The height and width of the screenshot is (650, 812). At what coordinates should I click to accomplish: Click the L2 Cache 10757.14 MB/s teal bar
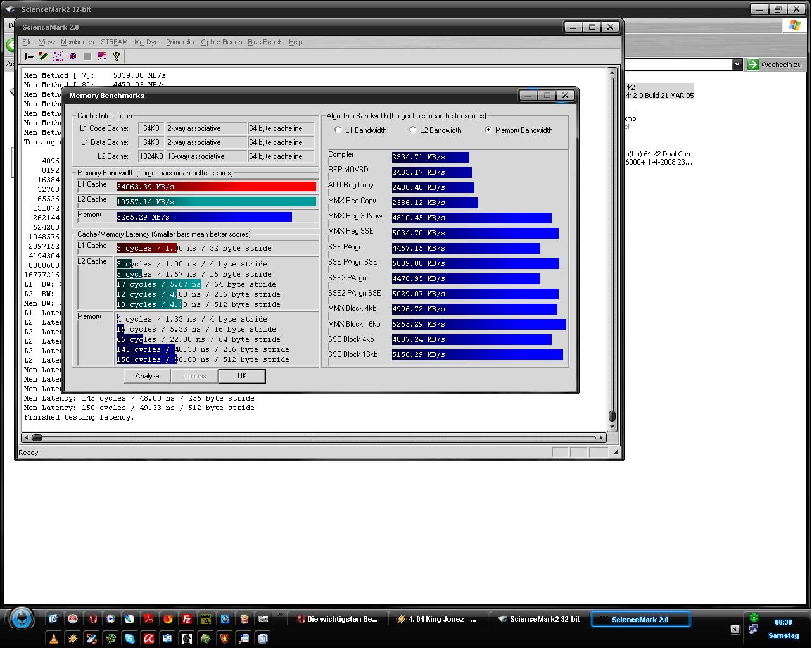point(216,202)
